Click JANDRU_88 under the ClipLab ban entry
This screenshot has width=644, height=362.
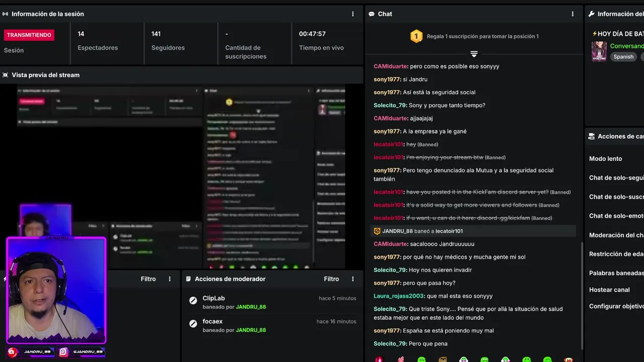(251, 307)
